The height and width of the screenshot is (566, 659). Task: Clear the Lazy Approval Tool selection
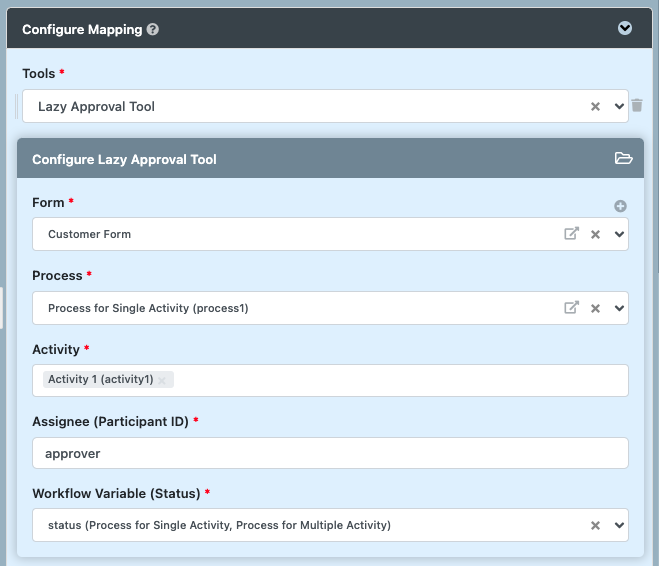point(595,106)
